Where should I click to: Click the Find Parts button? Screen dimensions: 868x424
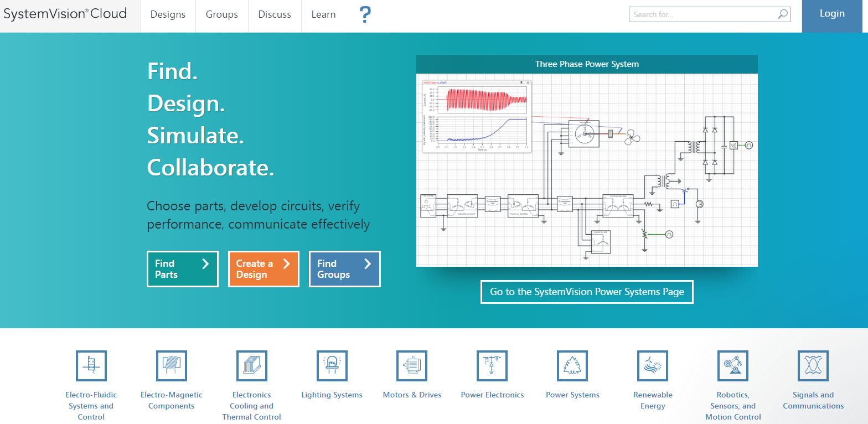(183, 269)
